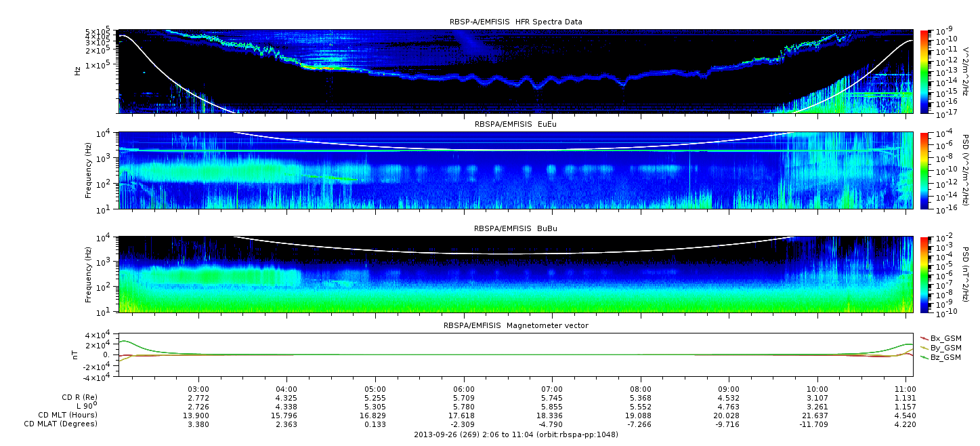Click the 03:00 time axis label
Screen dimensions: 980x446
coord(198,390)
